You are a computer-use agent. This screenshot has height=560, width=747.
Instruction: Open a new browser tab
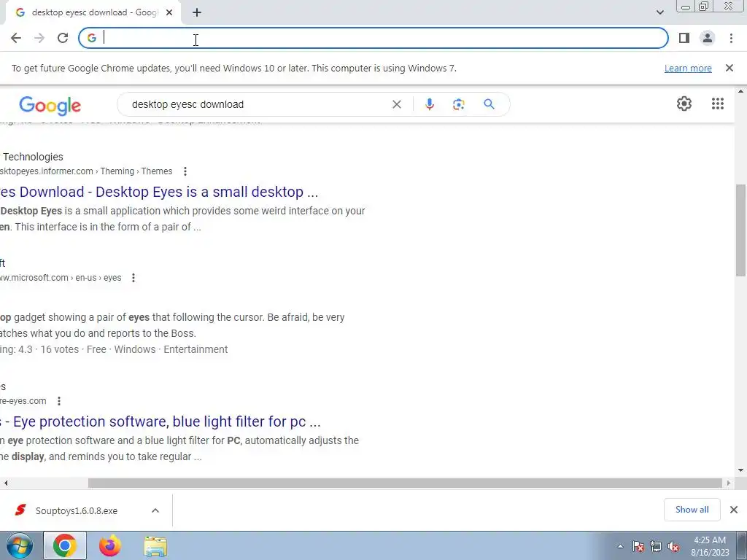197,13
